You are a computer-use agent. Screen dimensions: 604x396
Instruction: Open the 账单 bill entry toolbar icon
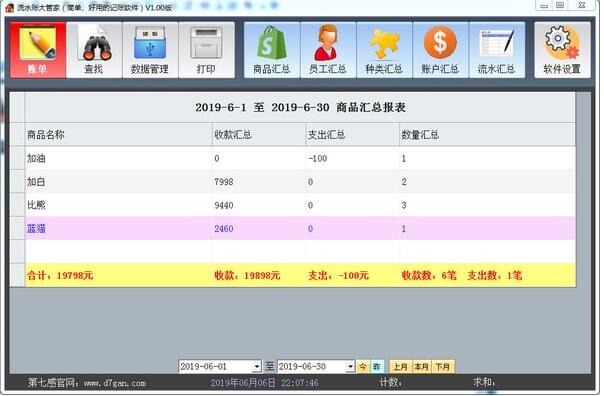point(38,50)
